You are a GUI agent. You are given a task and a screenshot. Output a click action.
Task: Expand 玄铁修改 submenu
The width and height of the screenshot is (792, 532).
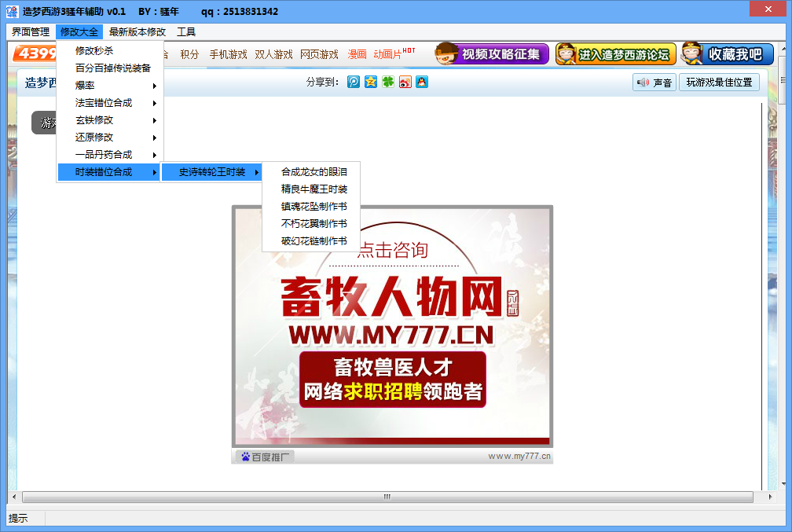110,119
